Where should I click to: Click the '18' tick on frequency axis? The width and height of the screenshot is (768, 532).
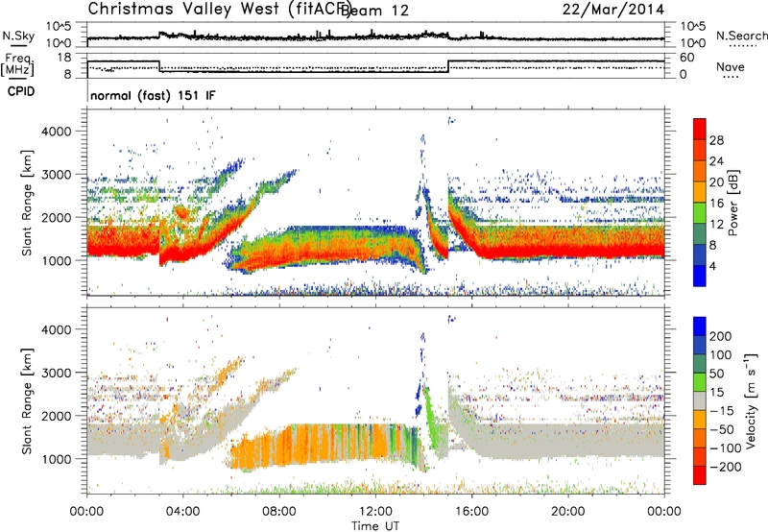[64, 58]
